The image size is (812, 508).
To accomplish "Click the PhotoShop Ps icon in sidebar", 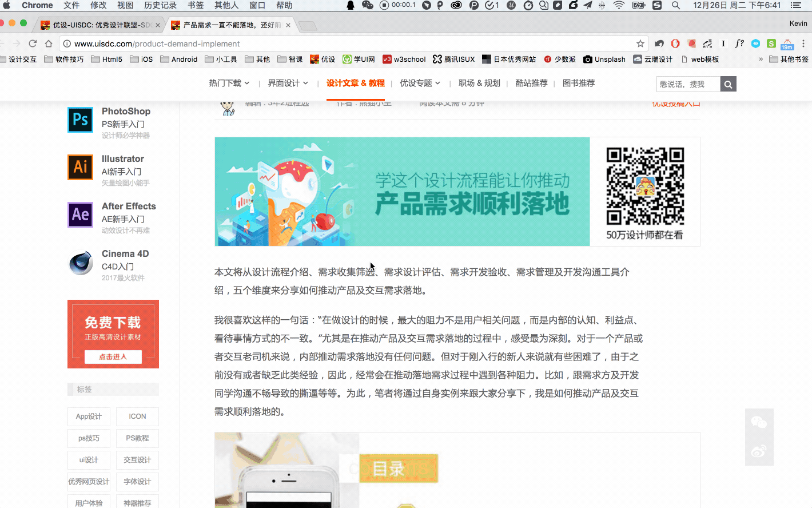I will pos(80,120).
